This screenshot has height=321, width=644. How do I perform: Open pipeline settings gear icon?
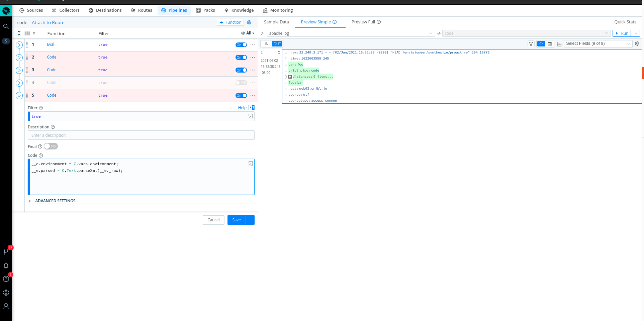pyautogui.click(x=249, y=22)
